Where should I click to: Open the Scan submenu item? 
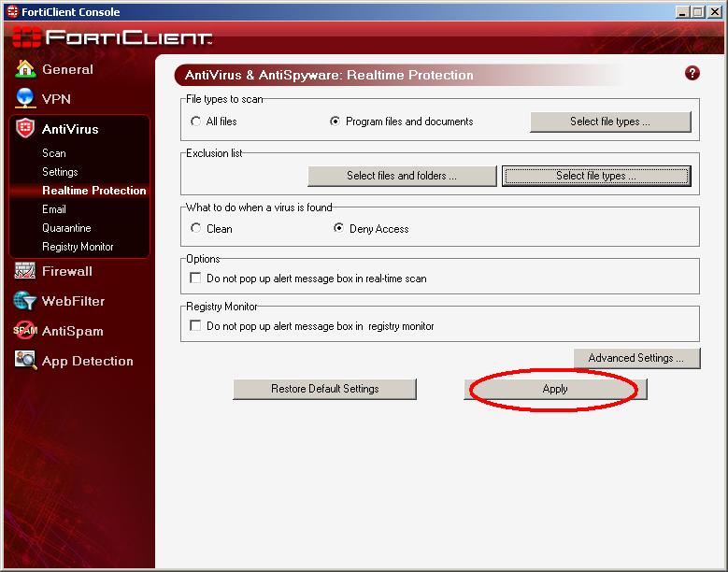click(54, 153)
